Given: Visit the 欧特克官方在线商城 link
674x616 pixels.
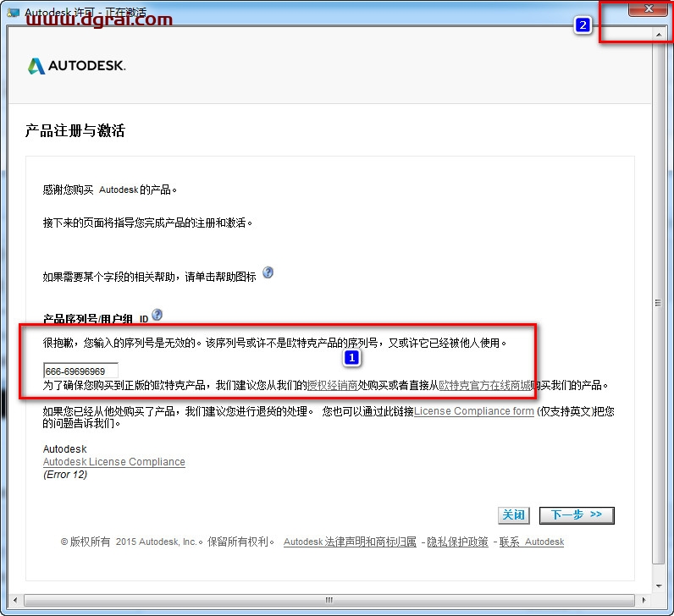Looking at the screenshot, I should (485, 385).
